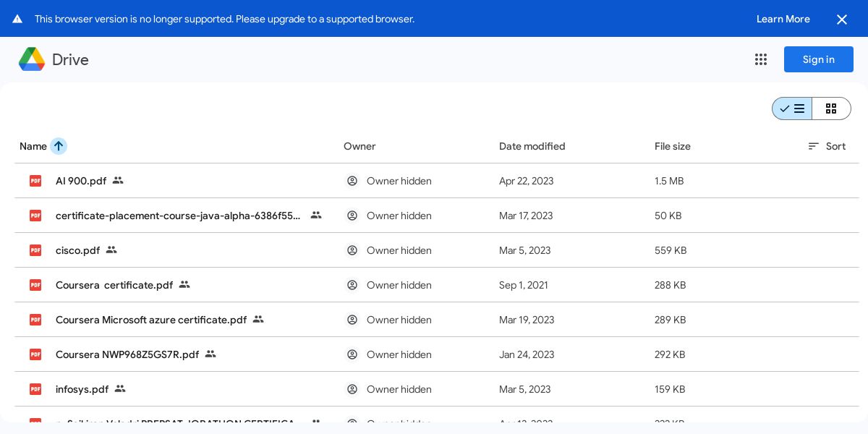The width and height of the screenshot is (868, 434).
Task: Dismiss the unsupported browser banner
Action: point(842,20)
